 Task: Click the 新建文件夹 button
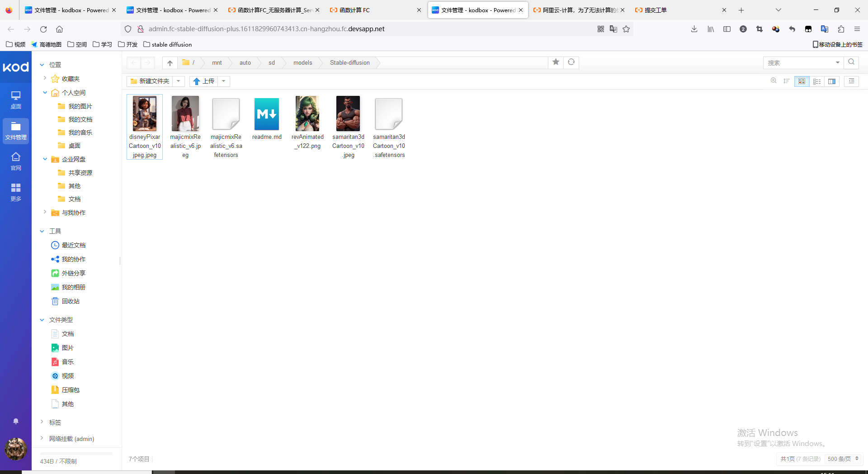pyautogui.click(x=150, y=81)
